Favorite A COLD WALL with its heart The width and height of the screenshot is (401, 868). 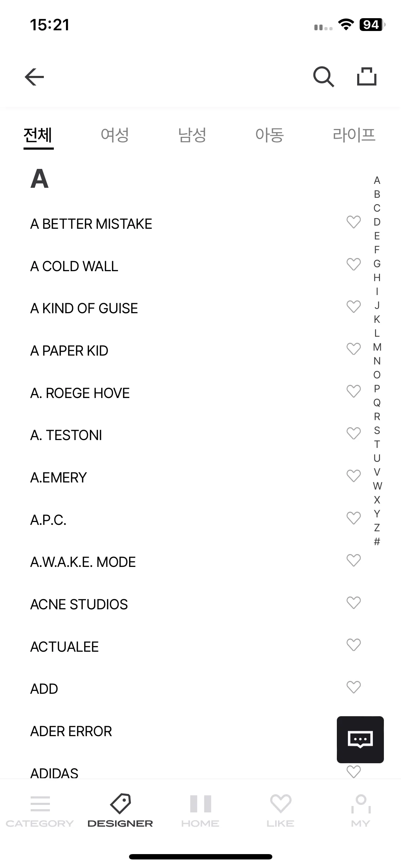(354, 264)
